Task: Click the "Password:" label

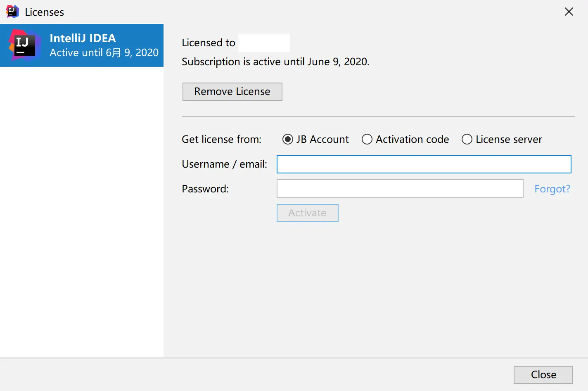Action: [x=205, y=189]
